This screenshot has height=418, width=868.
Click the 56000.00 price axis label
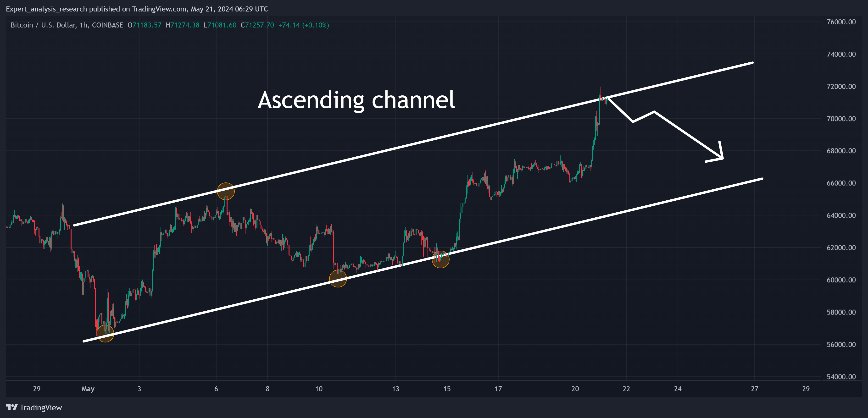pyautogui.click(x=841, y=344)
